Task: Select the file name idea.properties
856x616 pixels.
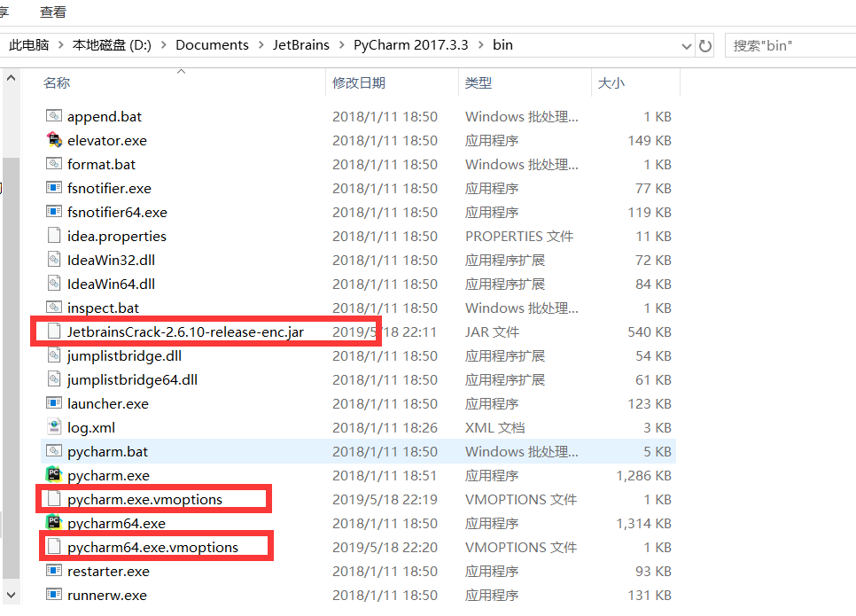Action: [117, 236]
